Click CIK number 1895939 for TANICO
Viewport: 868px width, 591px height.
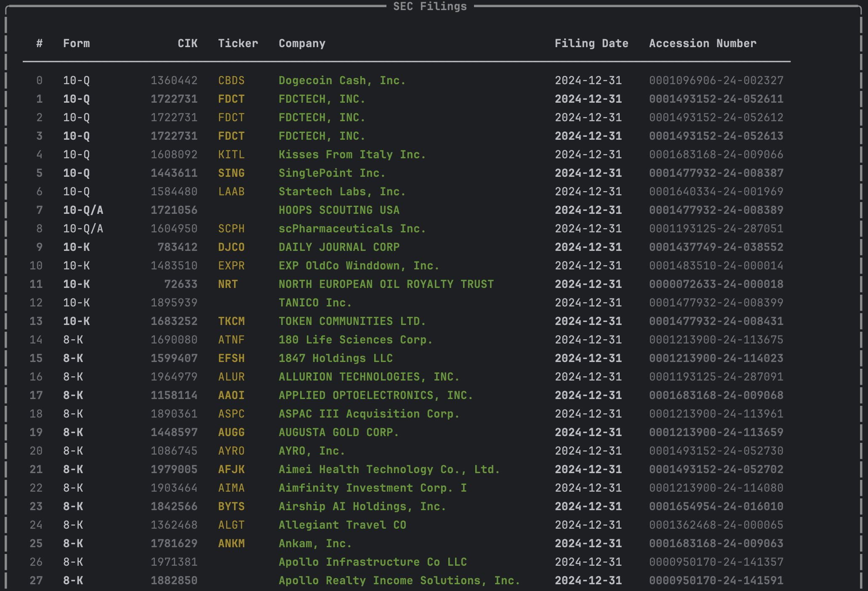(174, 303)
